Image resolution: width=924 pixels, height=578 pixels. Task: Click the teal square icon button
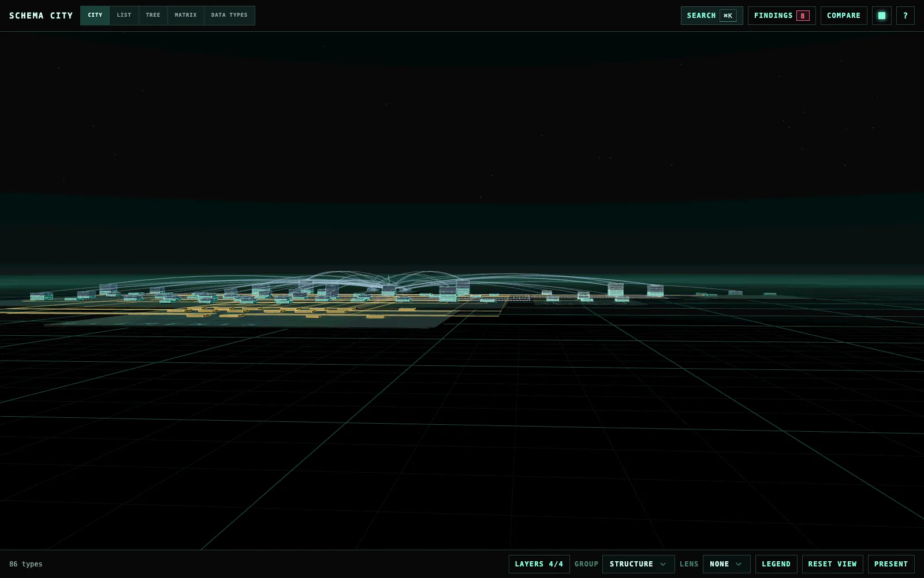881,16
